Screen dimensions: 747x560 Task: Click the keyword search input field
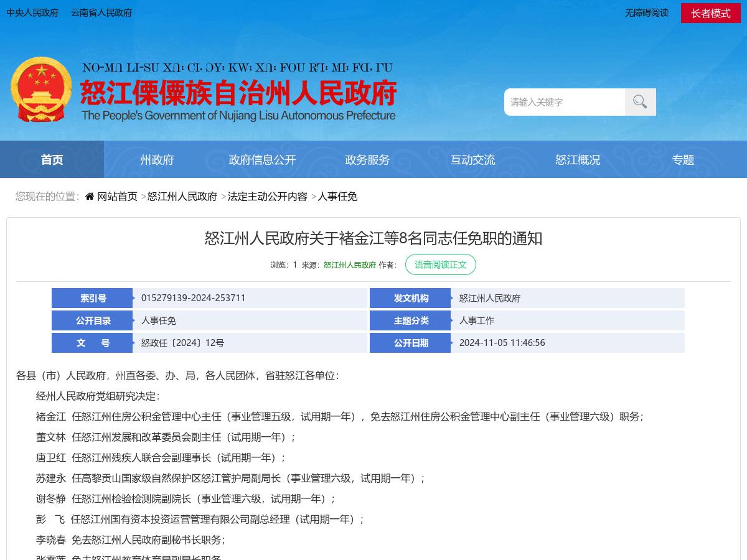pyautogui.click(x=564, y=101)
